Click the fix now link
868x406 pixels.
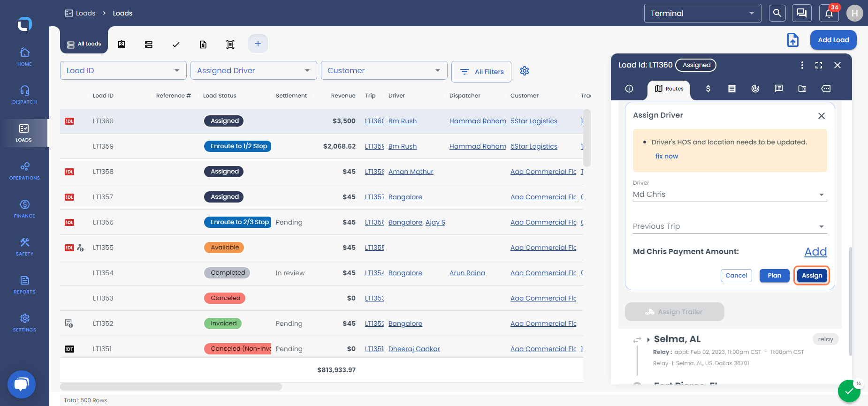coord(667,156)
